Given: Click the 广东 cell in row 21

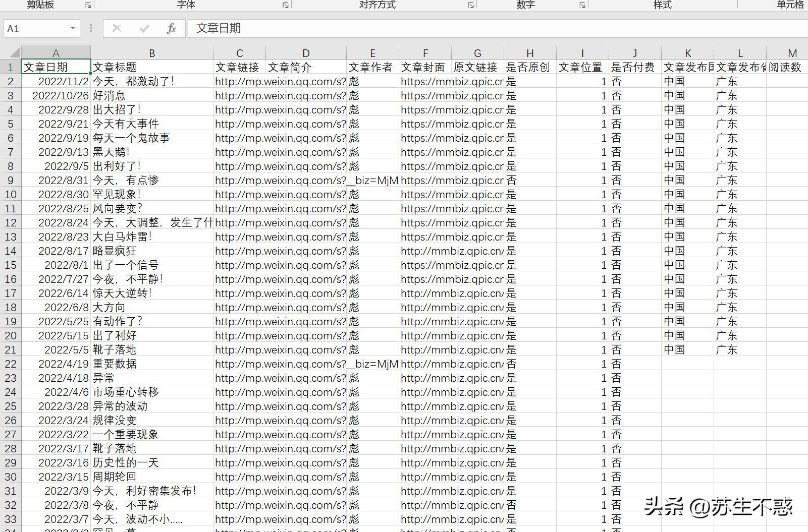Looking at the screenshot, I should click(740, 349).
